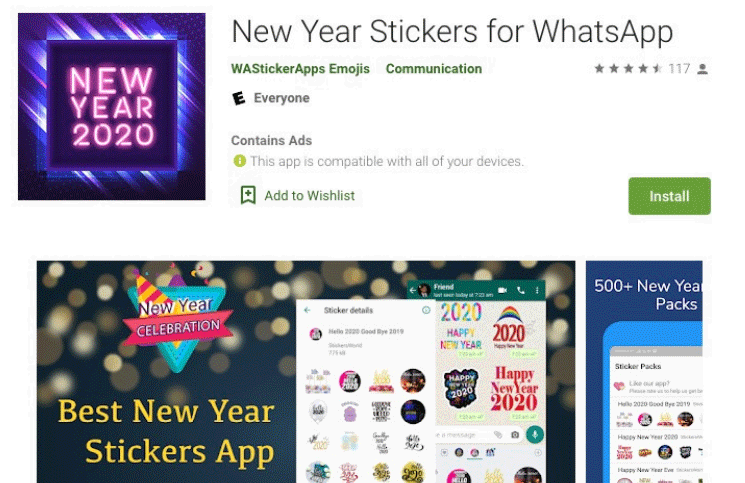Click the Add to Wishlist text
This screenshot has height=483, width=745.
click(x=309, y=196)
